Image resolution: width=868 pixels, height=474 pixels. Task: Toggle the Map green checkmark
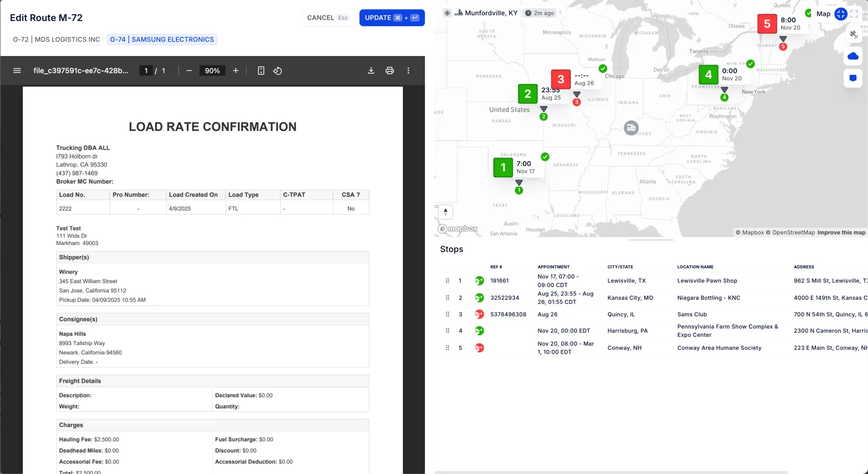(808, 14)
